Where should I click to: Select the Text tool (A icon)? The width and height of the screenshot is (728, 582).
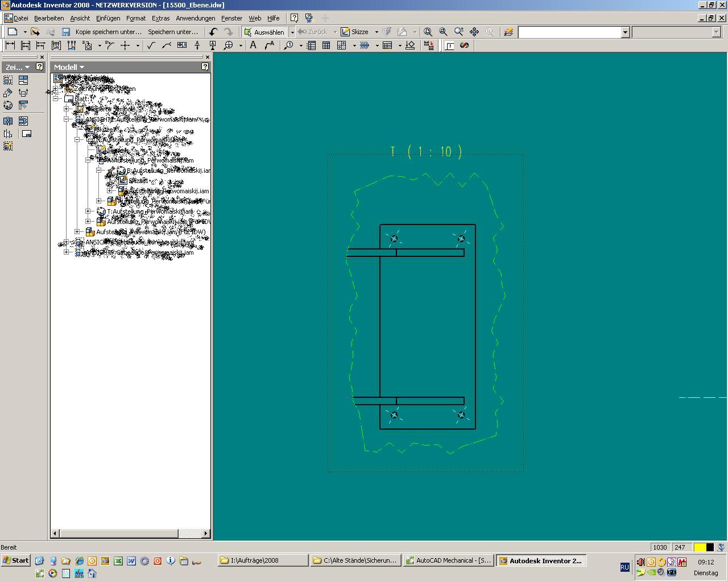pos(253,45)
